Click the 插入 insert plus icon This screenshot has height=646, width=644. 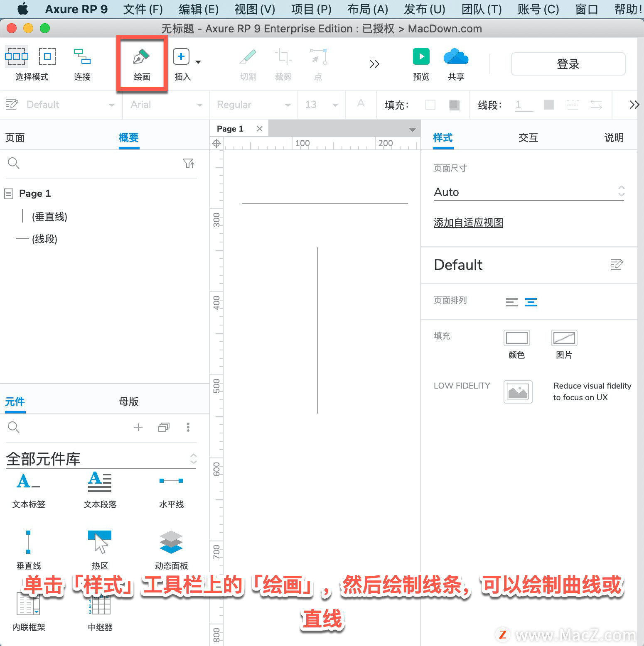coord(181,56)
